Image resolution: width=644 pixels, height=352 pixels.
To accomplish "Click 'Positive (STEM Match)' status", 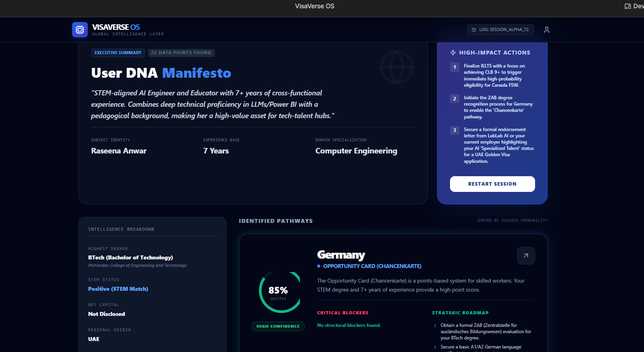I will (x=118, y=289).
